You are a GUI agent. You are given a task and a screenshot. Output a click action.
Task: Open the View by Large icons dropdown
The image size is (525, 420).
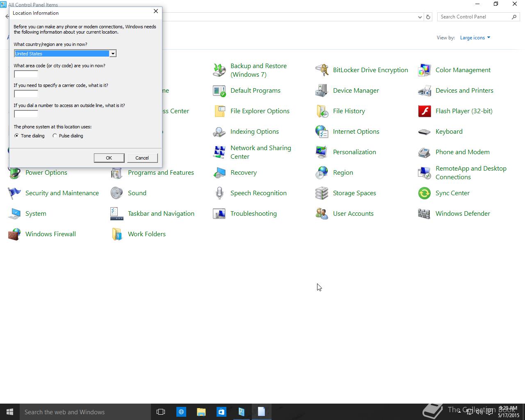tap(475, 38)
